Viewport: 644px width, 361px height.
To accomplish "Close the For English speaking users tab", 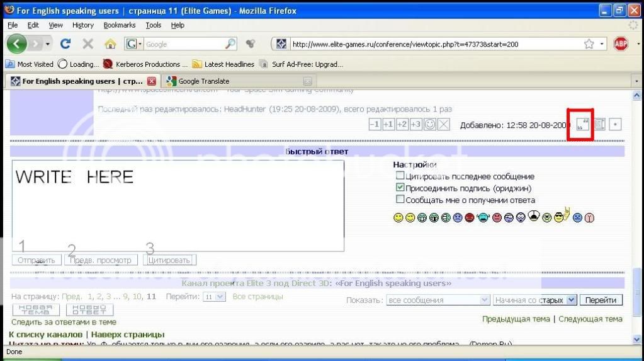I will click(151, 81).
